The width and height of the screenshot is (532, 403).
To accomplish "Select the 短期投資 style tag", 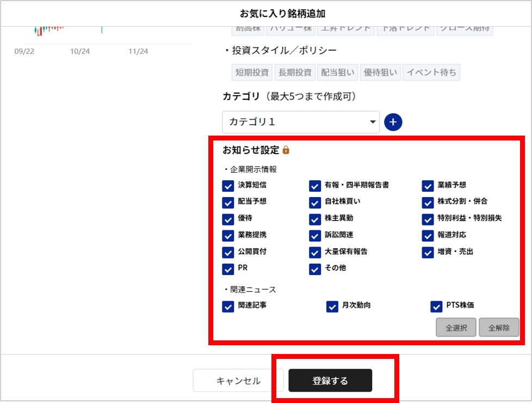I will click(x=252, y=72).
